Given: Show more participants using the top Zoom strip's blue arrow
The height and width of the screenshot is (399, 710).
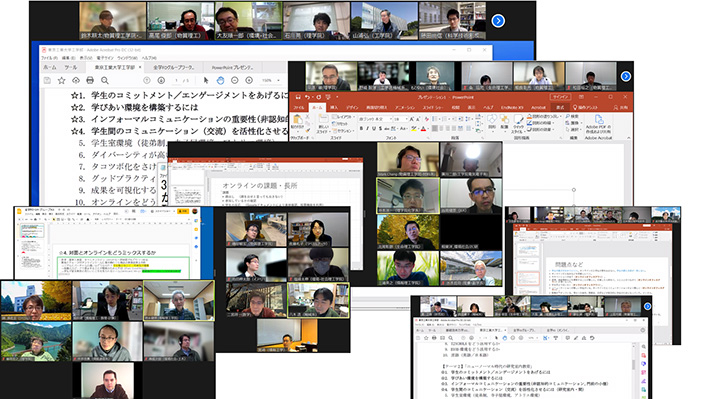Looking at the screenshot, I should [x=498, y=21].
